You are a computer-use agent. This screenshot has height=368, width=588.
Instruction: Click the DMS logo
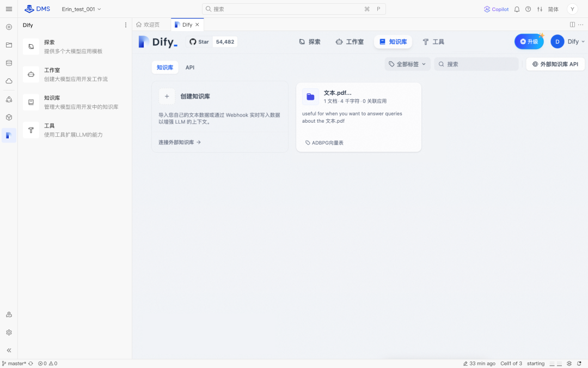tap(37, 9)
